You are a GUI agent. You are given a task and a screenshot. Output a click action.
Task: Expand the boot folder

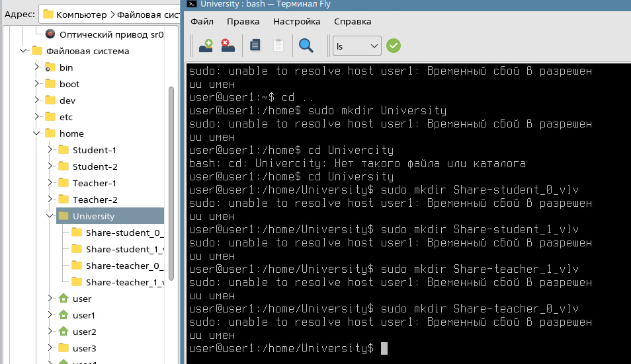click(36, 83)
